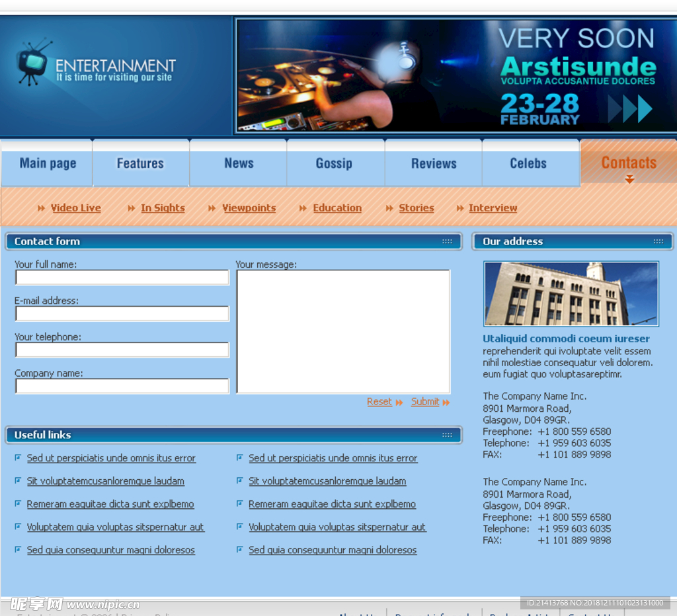The height and width of the screenshot is (616, 677).
Task: Click the Utaliquid commodi coeum iureser heading
Action: click(x=566, y=338)
